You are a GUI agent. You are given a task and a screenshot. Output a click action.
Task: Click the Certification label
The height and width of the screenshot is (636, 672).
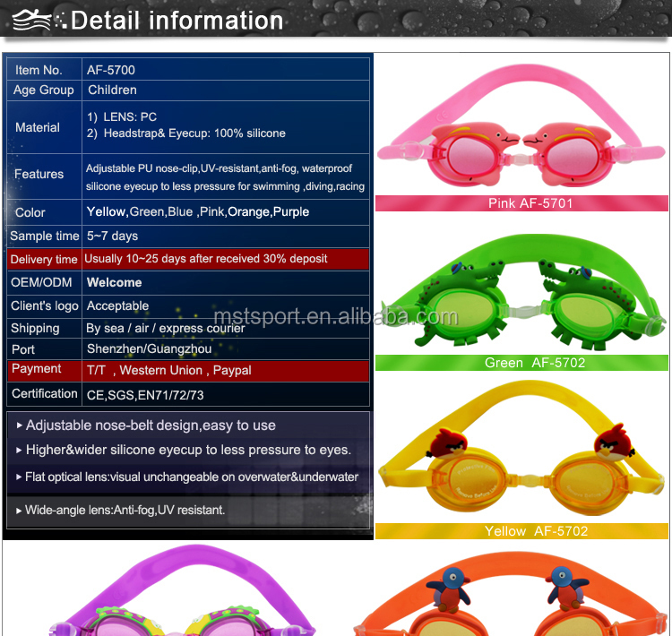click(x=45, y=393)
